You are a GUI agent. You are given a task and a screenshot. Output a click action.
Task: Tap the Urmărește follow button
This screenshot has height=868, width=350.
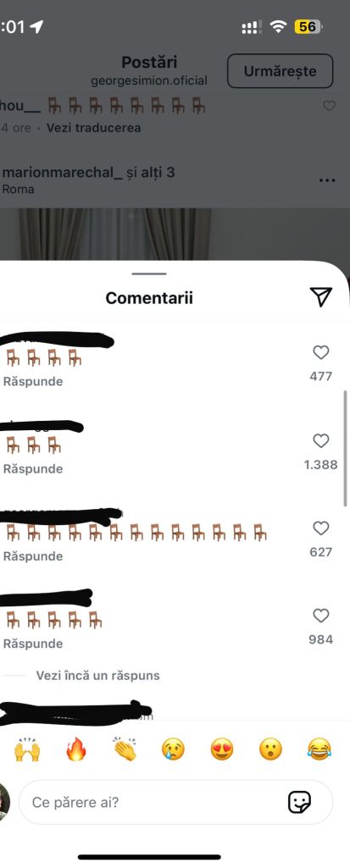281,71
